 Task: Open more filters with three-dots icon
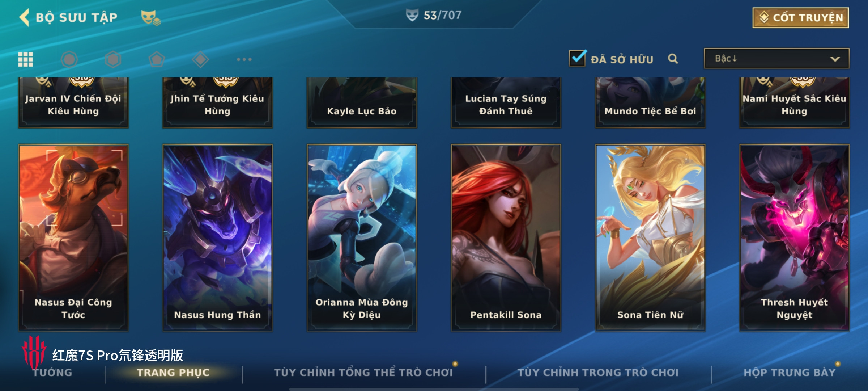[x=244, y=59]
